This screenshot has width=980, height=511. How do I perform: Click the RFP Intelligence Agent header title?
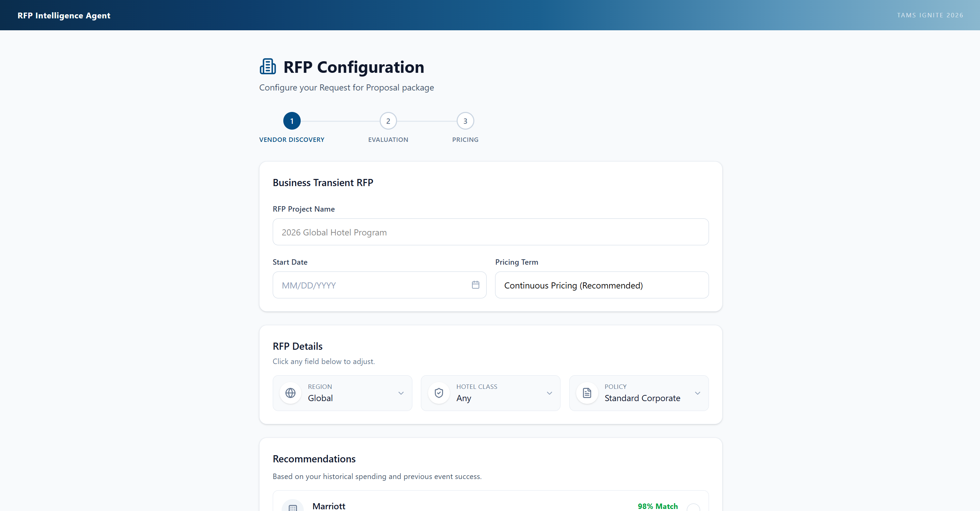click(x=64, y=16)
